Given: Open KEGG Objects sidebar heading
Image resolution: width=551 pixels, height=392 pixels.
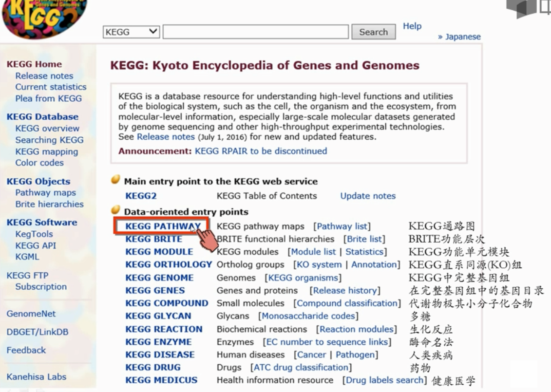Looking at the screenshot, I should coord(38,181).
